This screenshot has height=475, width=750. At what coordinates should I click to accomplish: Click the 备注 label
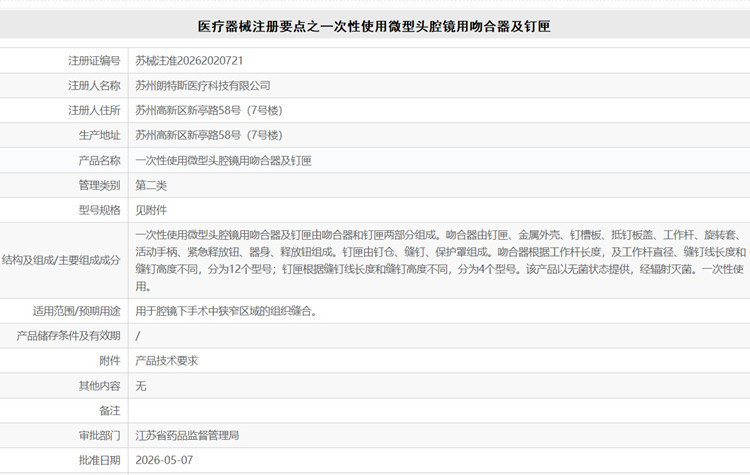[110, 411]
